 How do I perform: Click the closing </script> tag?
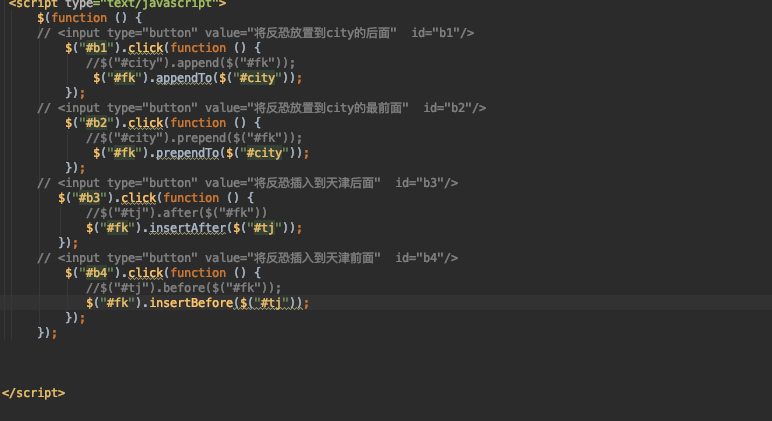[33, 393]
